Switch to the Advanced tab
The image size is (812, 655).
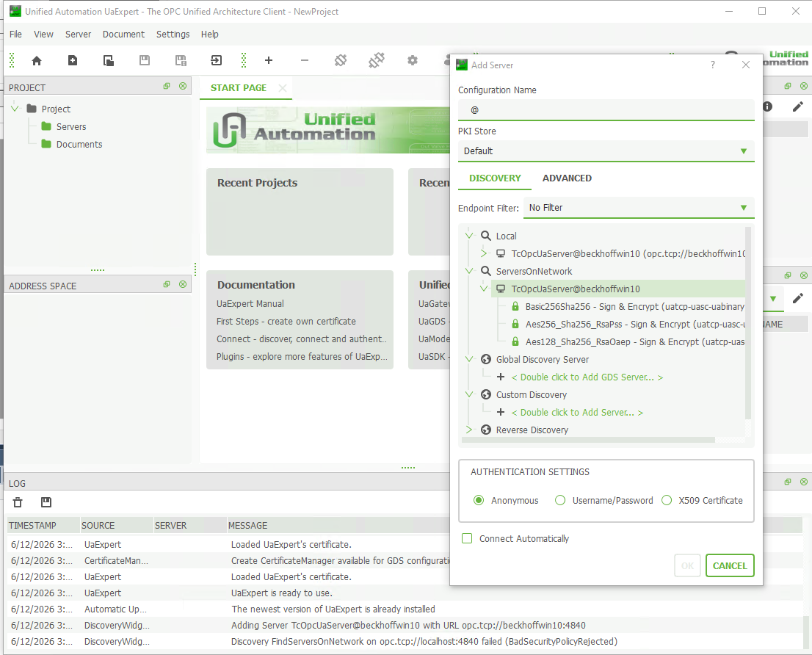click(567, 178)
